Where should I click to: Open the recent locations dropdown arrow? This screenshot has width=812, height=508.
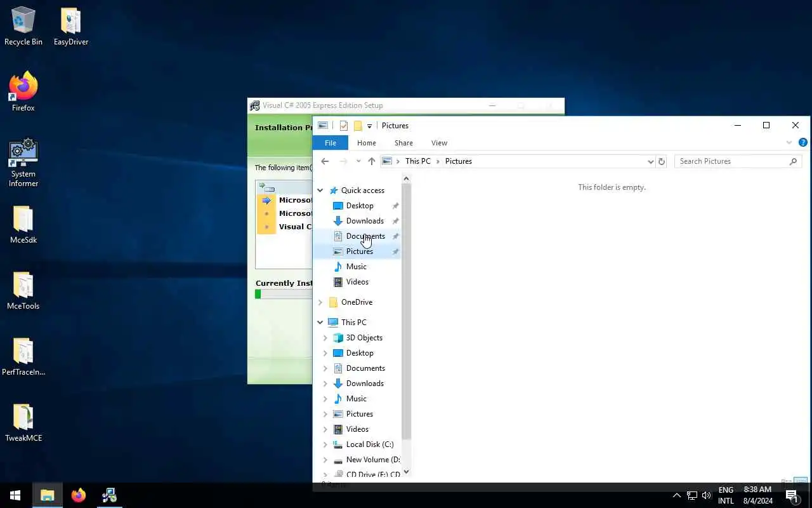(358, 161)
